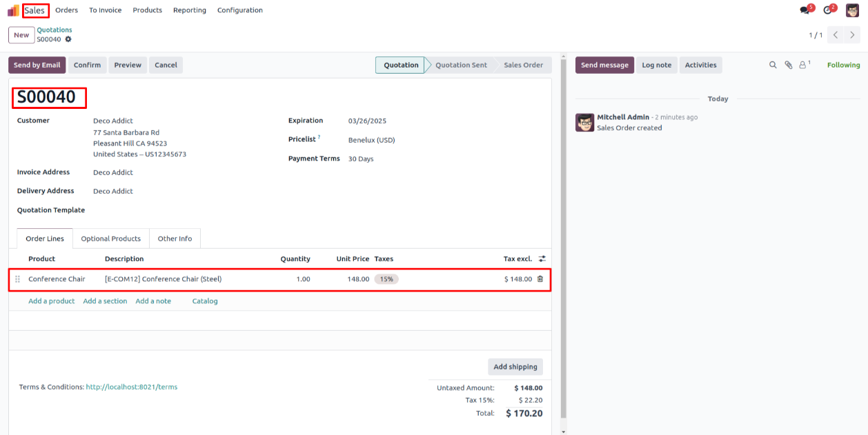Open the activities clock icon
868x435 pixels.
[828, 10]
